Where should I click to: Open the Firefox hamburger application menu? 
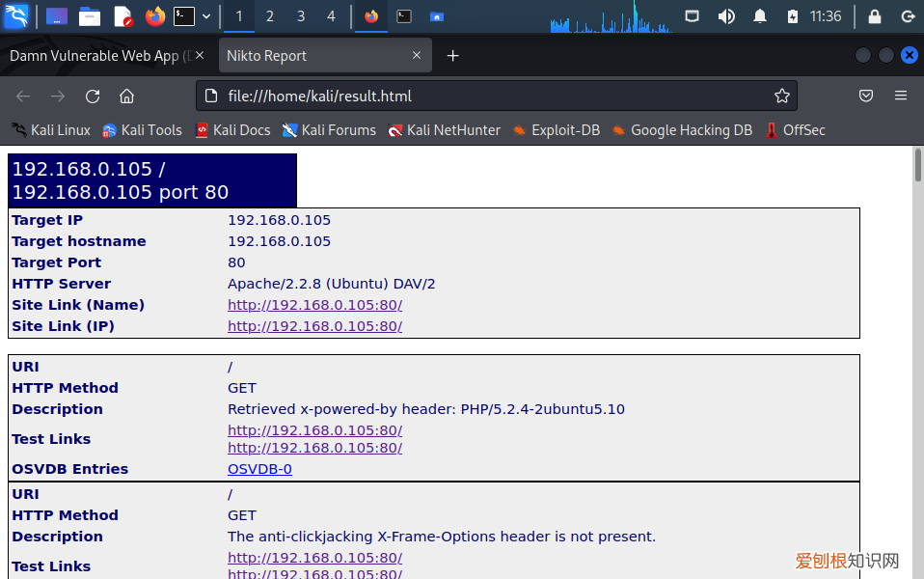click(900, 96)
